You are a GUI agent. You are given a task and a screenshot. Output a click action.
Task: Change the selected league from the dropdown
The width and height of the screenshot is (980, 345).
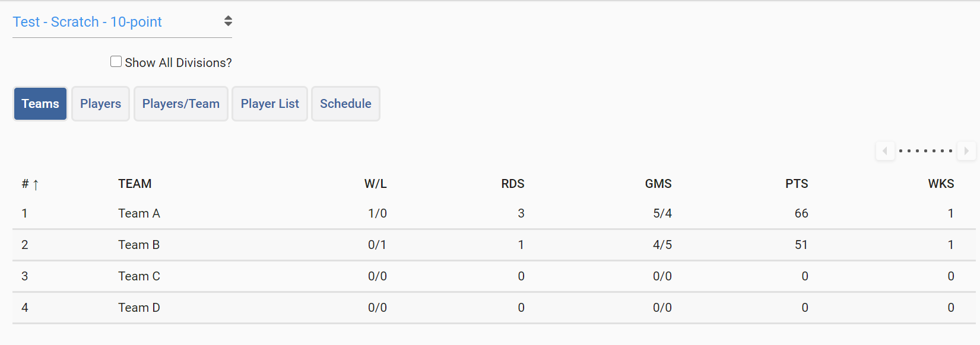87,22
